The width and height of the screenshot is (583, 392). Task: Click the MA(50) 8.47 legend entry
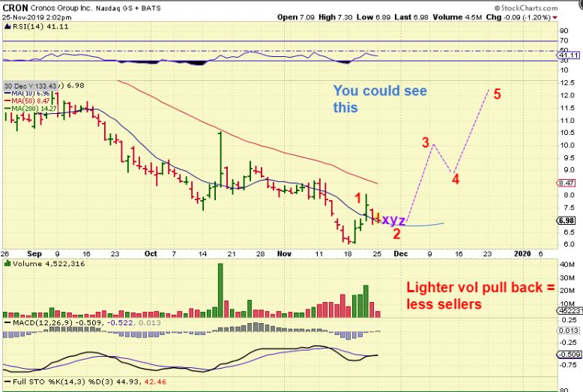[x=27, y=100]
